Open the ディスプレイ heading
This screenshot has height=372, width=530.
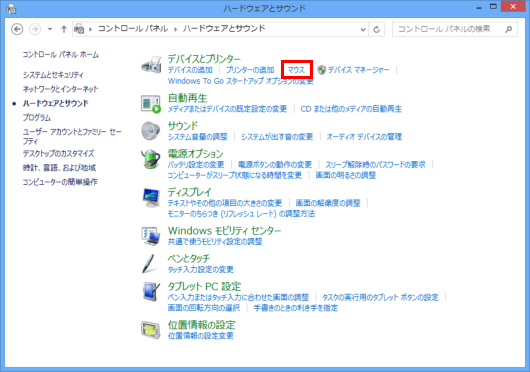click(189, 192)
